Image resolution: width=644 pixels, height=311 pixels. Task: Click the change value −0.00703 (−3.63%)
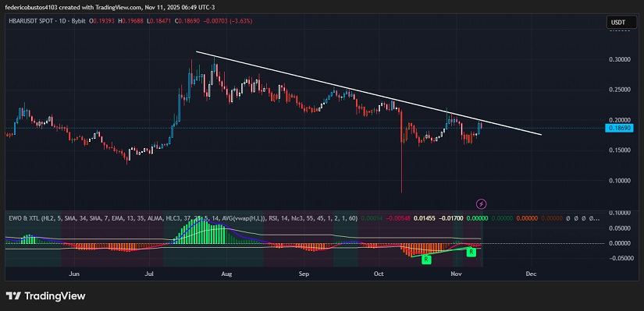point(227,21)
